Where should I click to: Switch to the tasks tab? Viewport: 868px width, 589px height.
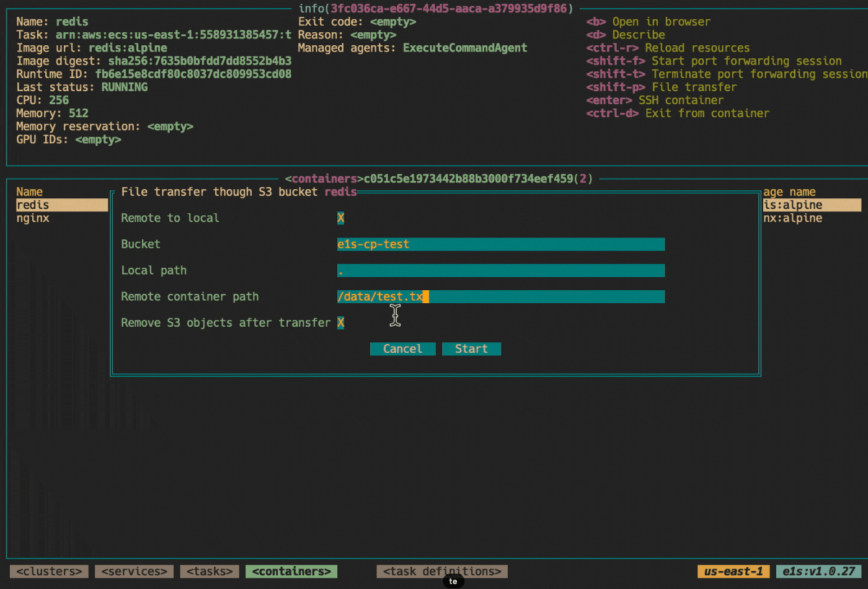tap(210, 572)
